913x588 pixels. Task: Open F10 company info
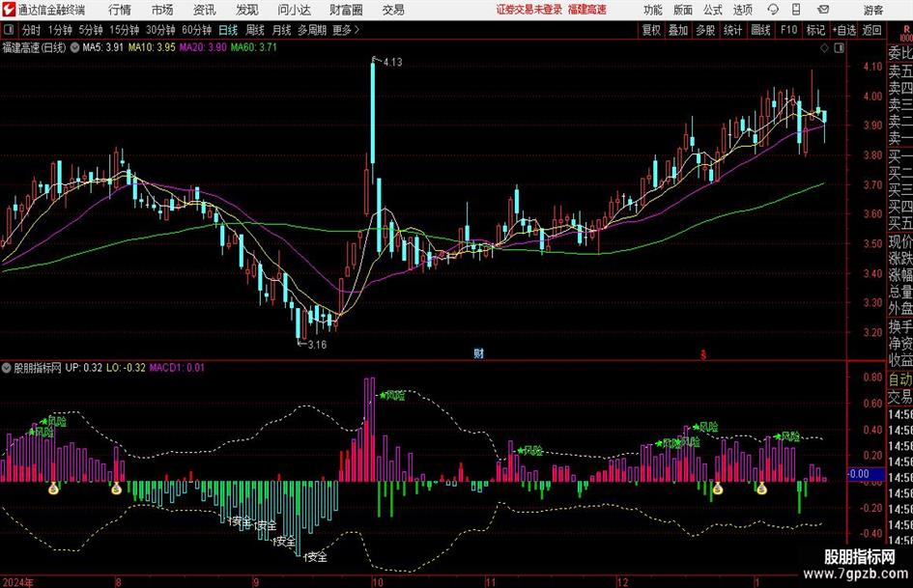pos(789,30)
